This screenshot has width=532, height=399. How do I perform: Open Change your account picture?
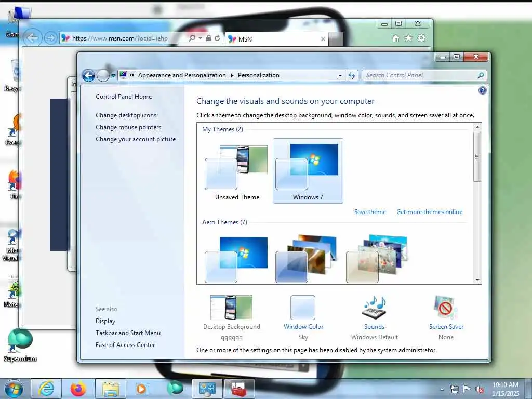click(136, 139)
